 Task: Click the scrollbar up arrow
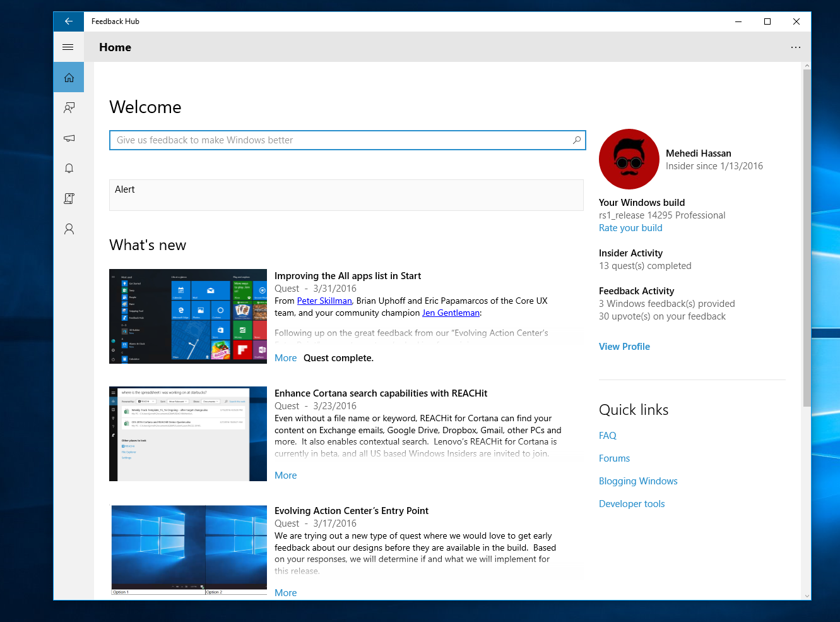[807, 66]
